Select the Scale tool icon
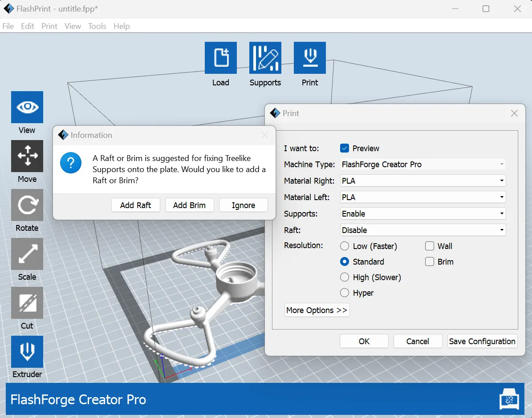The image size is (532, 418). [27, 254]
